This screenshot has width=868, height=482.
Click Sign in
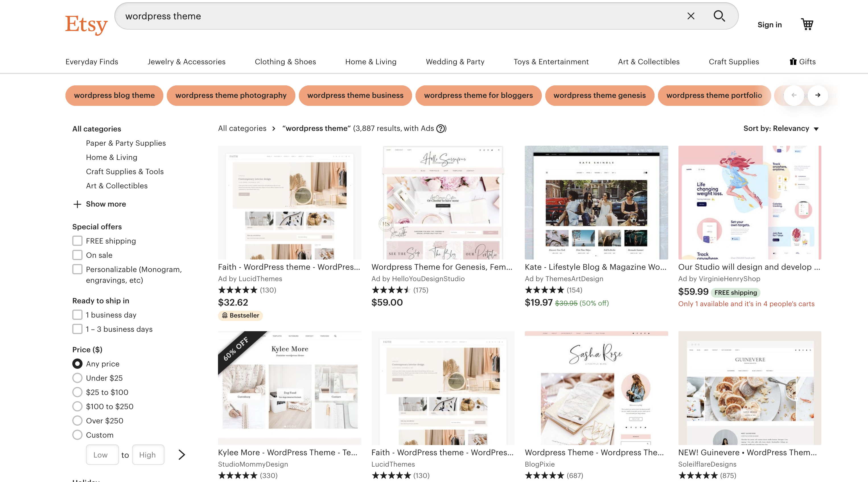(x=770, y=24)
